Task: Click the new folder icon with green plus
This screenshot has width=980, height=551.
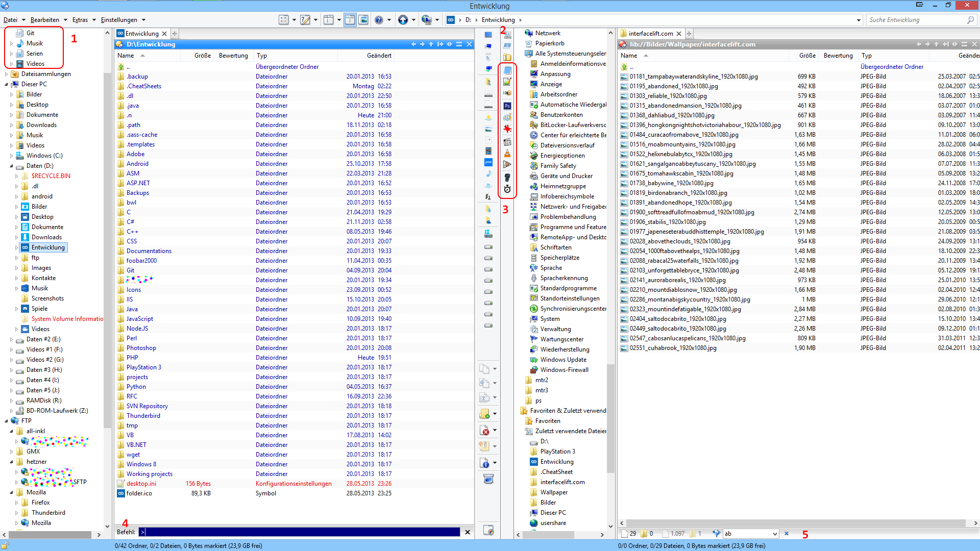Action: (x=484, y=414)
